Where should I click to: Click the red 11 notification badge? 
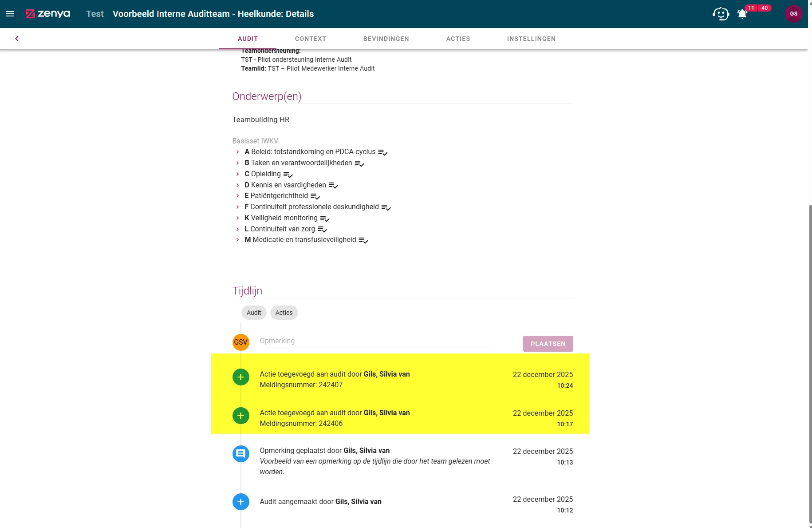point(751,8)
